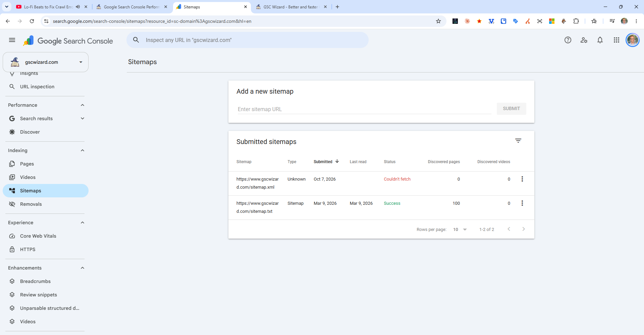Open users and permissions settings icon

pyautogui.click(x=584, y=40)
